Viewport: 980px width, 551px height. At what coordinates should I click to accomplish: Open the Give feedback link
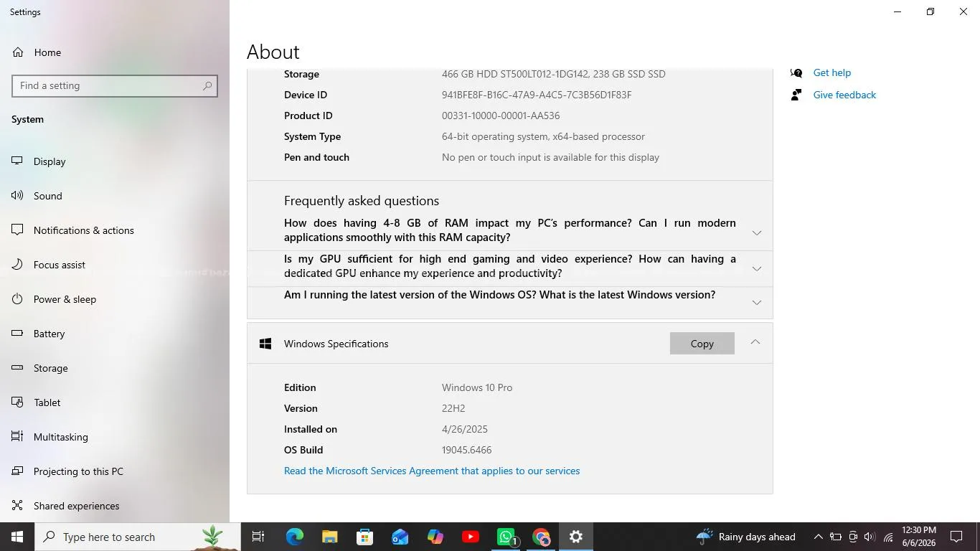[844, 95]
